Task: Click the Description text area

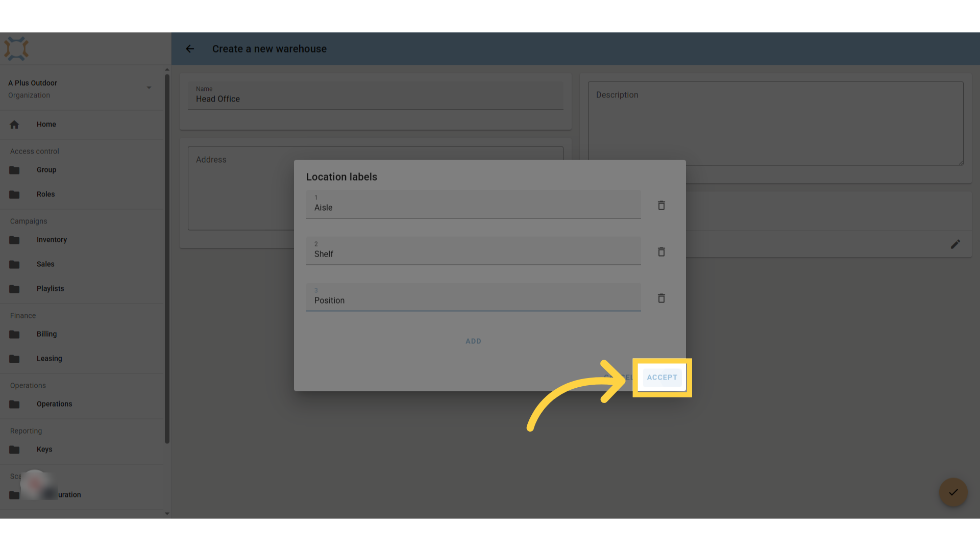Action: [775, 123]
